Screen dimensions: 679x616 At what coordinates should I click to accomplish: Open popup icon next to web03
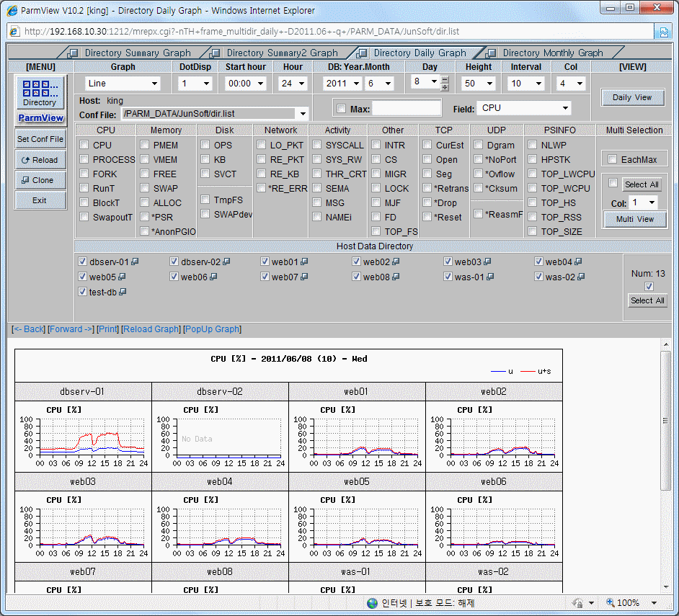coord(487,262)
